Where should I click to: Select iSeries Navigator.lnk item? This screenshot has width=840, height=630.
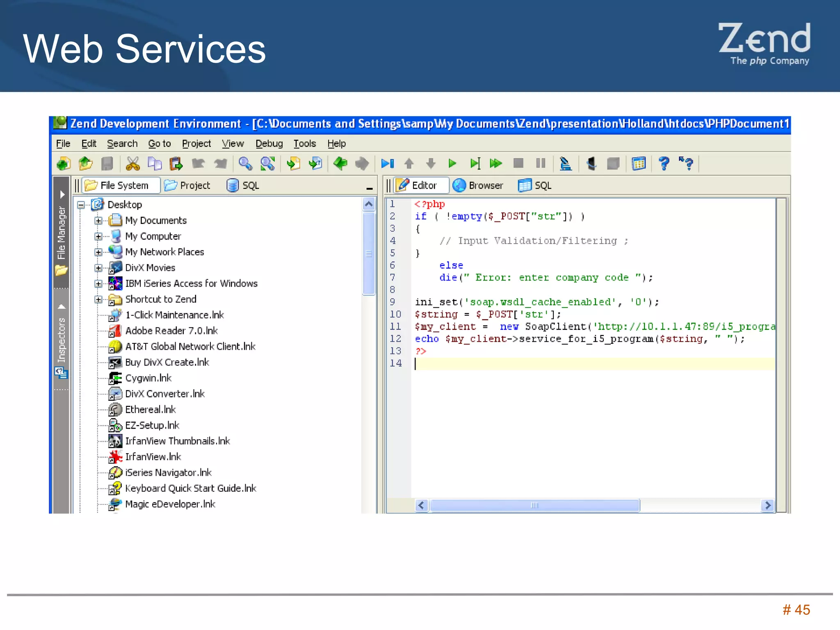click(168, 472)
